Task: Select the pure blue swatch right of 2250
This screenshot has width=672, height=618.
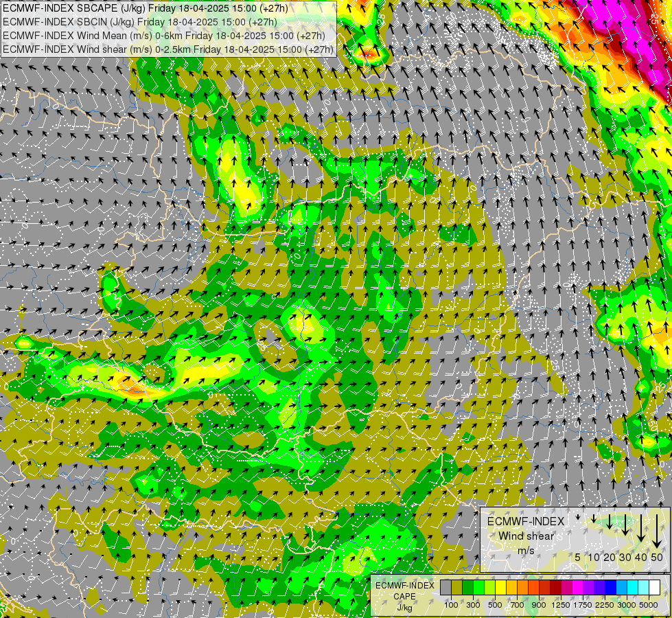Action: [x=611, y=588]
